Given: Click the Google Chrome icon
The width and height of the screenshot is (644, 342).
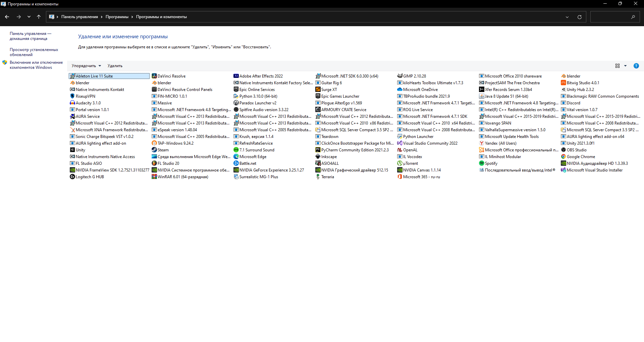Looking at the screenshot, I should tap(563, 157).
